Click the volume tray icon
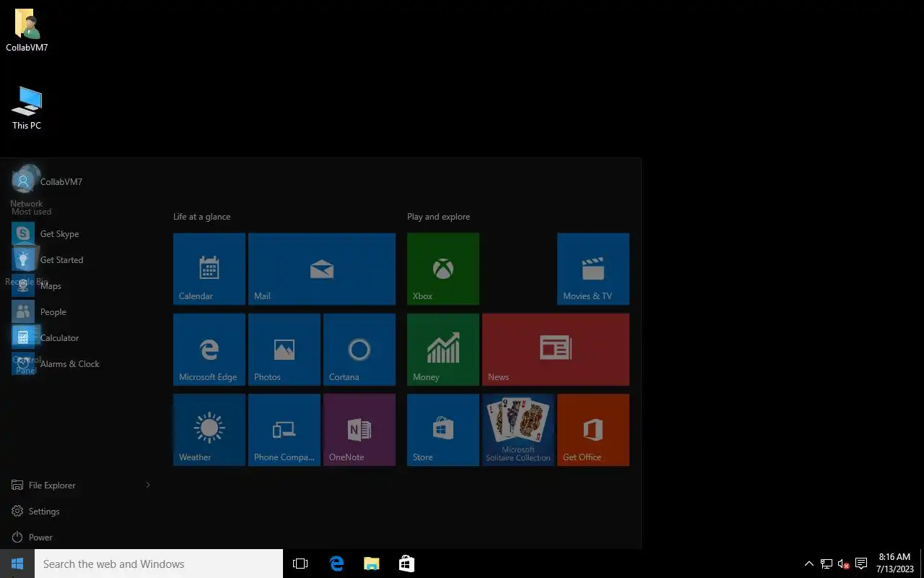 tap(843, 564)
